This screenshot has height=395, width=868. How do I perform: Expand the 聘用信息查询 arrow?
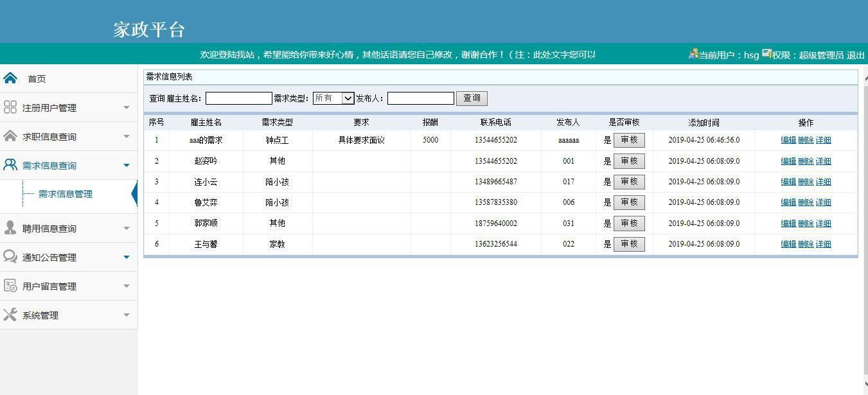[x=127, y=228]
